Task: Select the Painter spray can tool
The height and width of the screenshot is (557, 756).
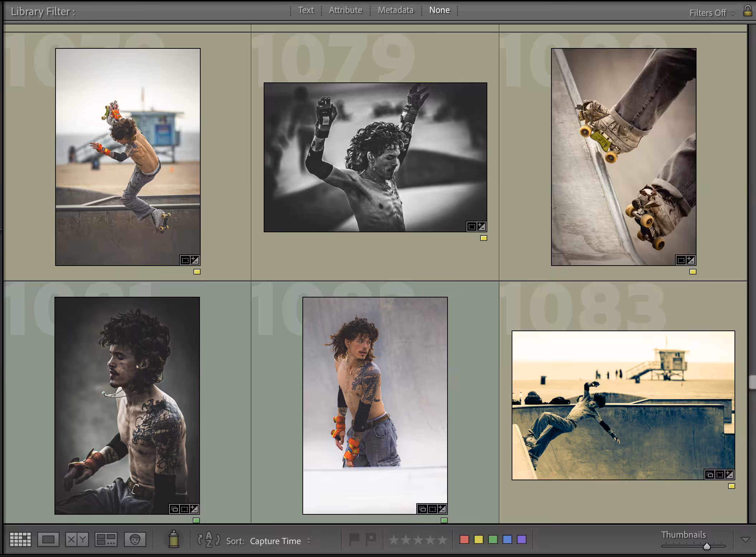Action: point(173,539)
